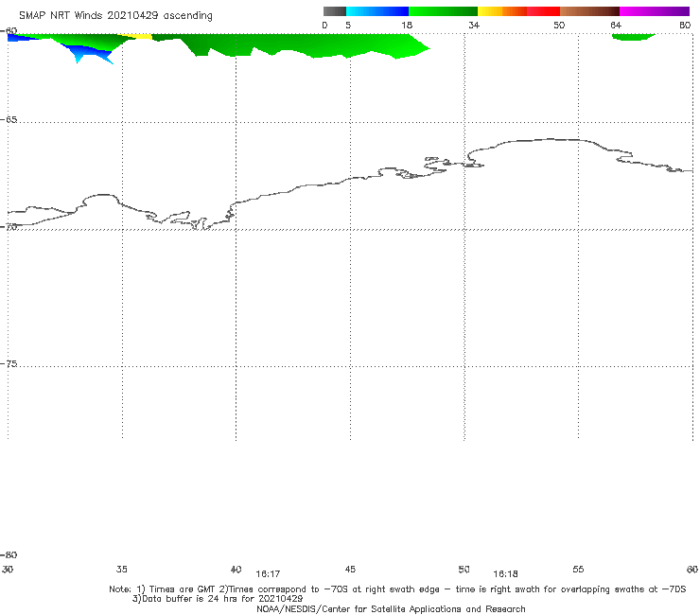700x615 pixels.
Task: Click the swath time label "16:17"
Action: (268, 573)
